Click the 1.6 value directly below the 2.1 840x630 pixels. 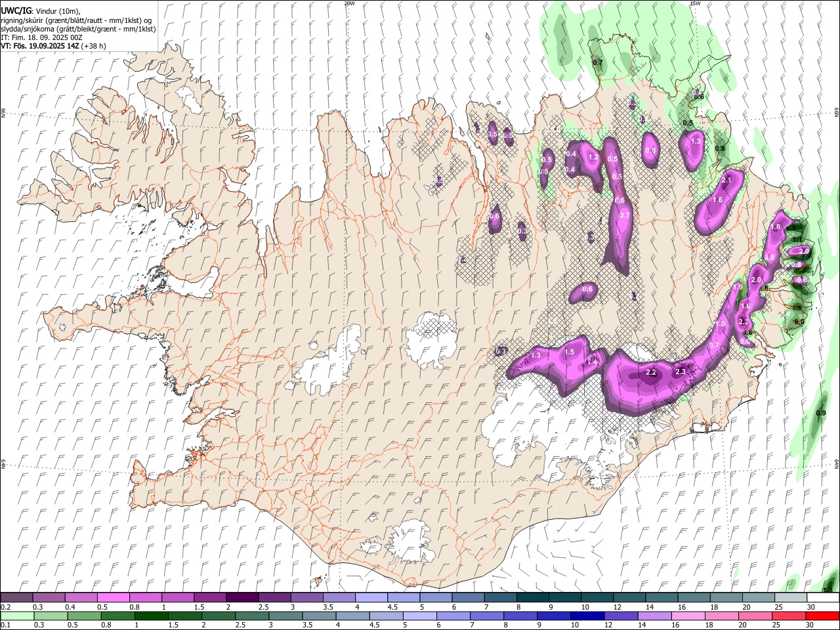click(717, 199)
